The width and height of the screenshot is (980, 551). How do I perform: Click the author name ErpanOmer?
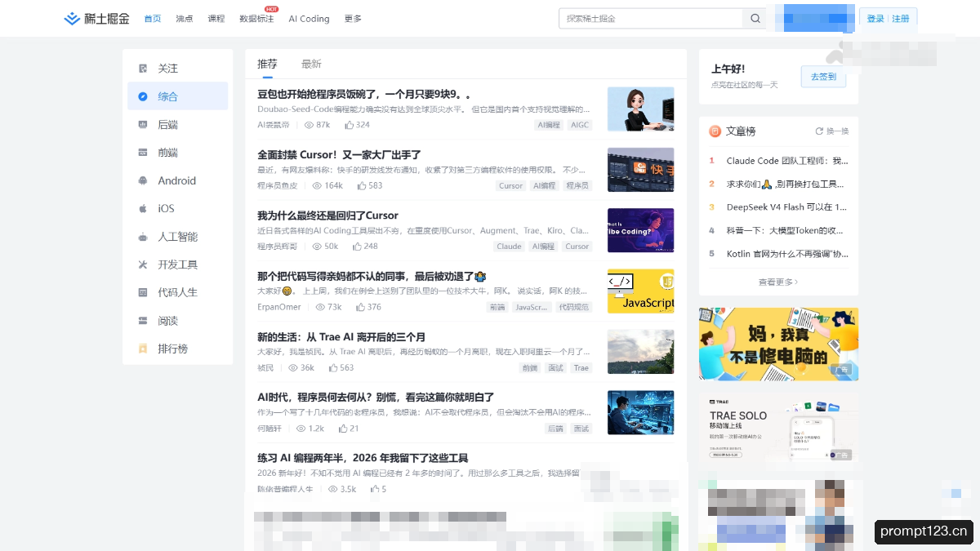(279, 307)
